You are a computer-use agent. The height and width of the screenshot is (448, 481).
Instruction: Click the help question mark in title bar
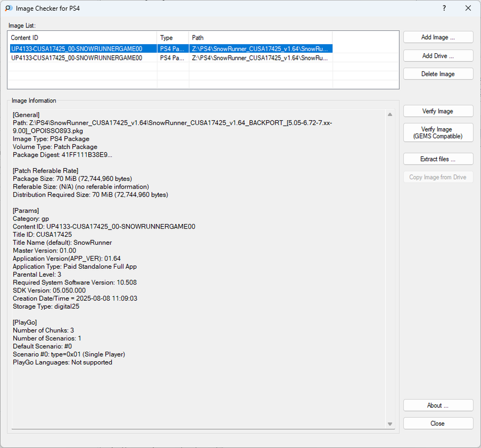click(x=444, y=8)
